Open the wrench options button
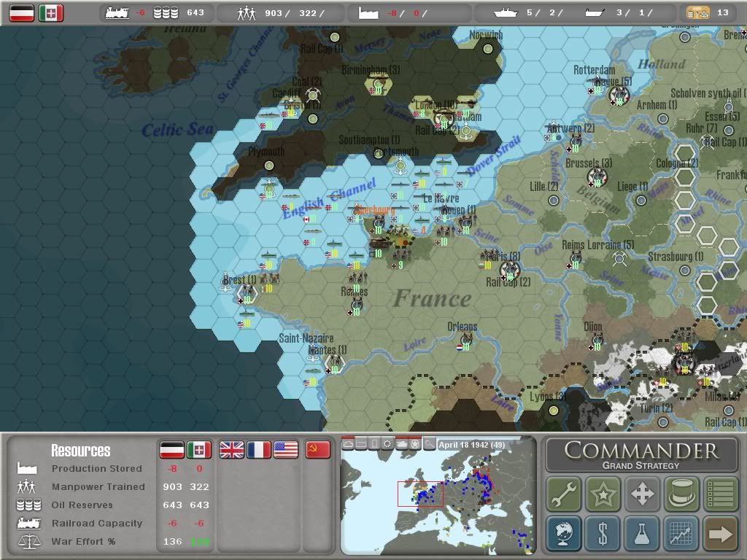Screen dimensions: 747x560 click(564, 494)
